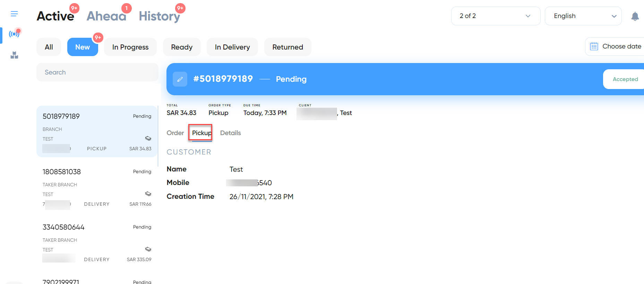Switch to the Ahead tab
The height and width of the screenshot is (284, 644).
pos(106,16)
